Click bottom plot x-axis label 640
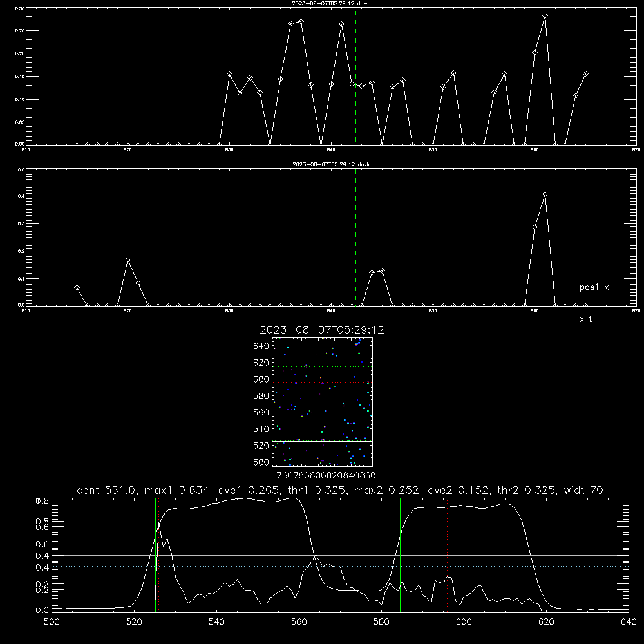The height and width of the screenshot is (644, 644). [x=629, y=622]
